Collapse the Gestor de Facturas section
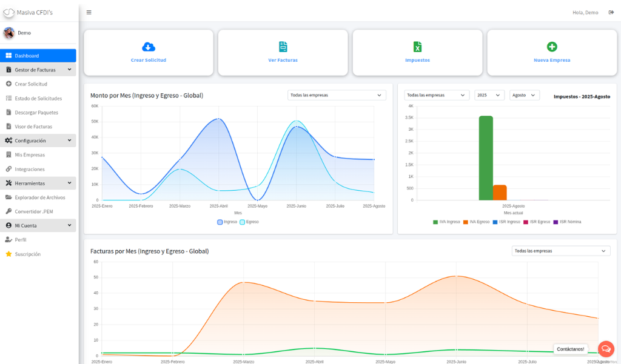The image size is (621, 364). click(38, 70)
